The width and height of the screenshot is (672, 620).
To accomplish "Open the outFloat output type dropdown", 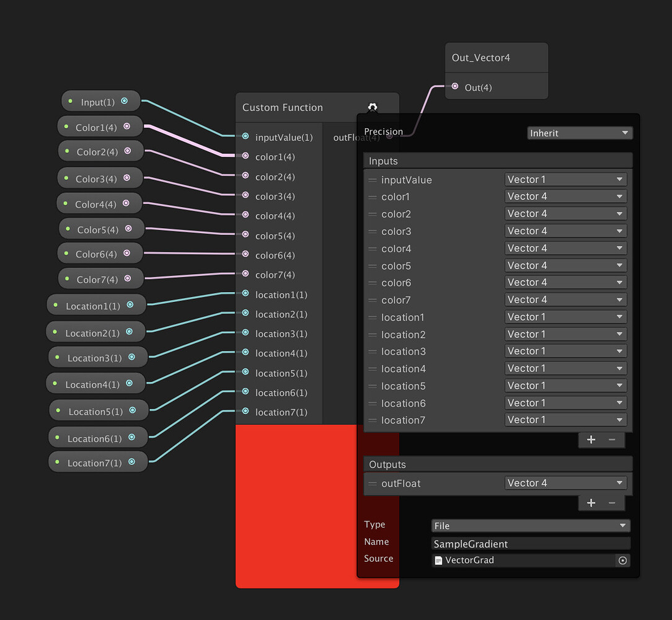I will (x=565, y=482).
